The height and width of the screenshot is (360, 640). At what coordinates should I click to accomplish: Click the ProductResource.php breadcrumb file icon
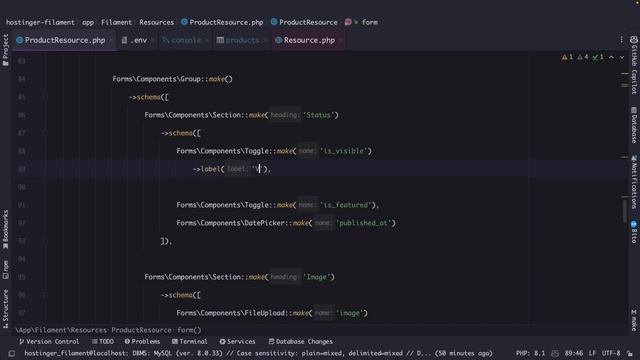pyautogui.click(x=184, y=22)
